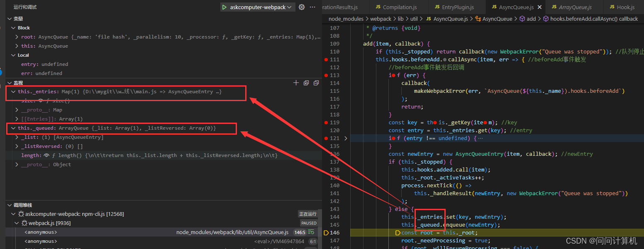Collapse the 调用堆栈 call stack section
This screenshot has width=644, height=249.
coord(10,205)
